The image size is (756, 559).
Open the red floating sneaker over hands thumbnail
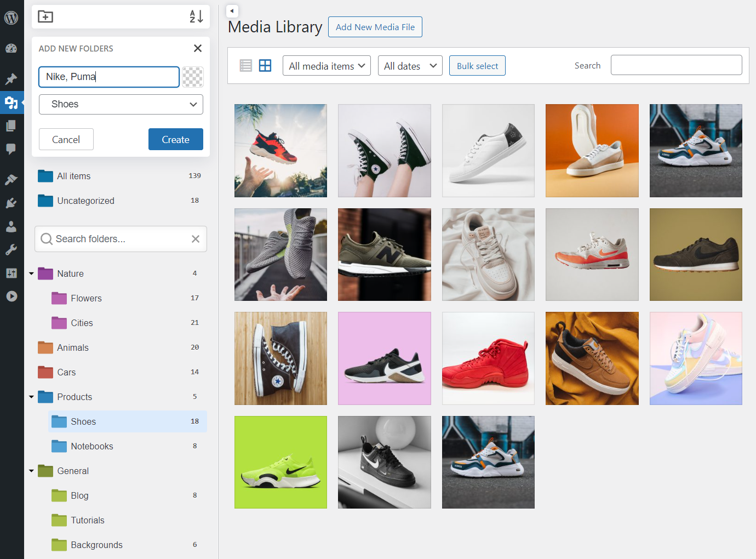[x=280, y=151]
